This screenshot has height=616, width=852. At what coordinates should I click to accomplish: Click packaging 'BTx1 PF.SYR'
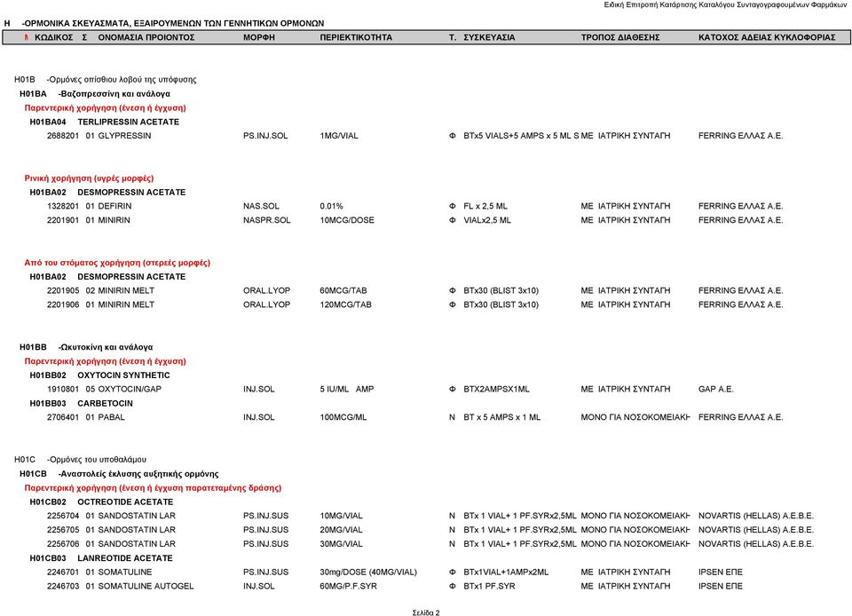coord(489,586)
